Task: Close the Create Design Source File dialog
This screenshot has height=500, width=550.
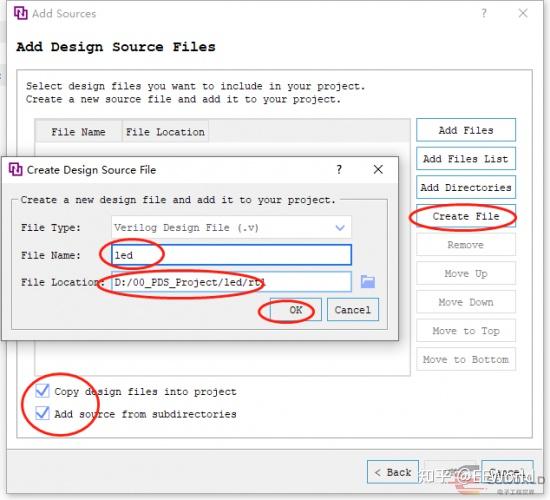Action: point(378,170)
